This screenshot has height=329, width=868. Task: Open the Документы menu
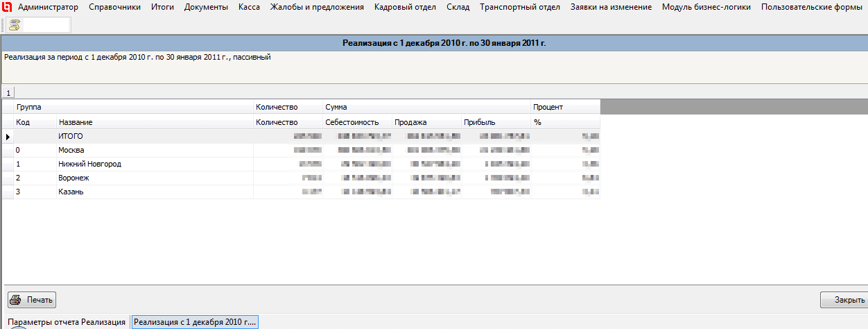[206, 7]
